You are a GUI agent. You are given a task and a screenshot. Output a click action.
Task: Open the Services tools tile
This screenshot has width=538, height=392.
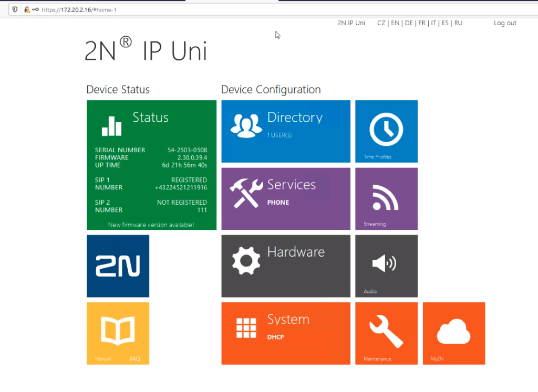point(286,199)
